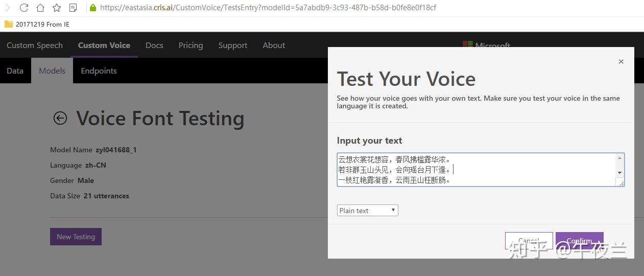644x276 pixels.
Task: Bookmark this page with the star icon
Action: coord(57,8)
